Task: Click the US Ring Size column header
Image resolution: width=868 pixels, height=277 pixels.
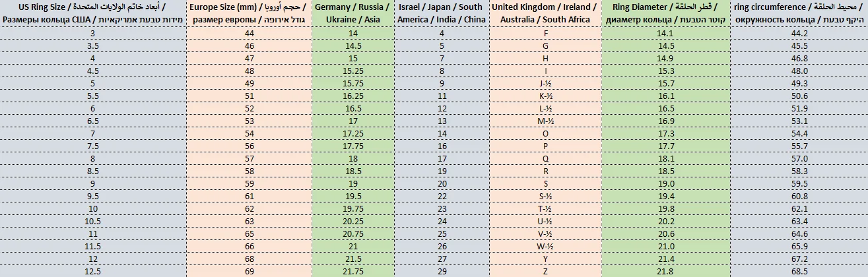Action: (92, 13)
